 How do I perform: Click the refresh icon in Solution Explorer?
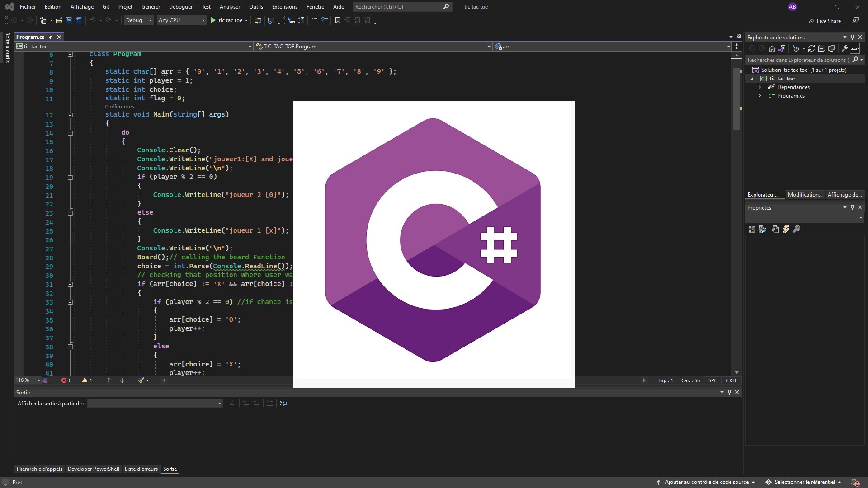811,48
